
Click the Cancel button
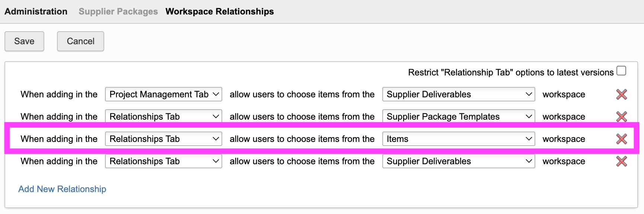[x=80, y=41]
